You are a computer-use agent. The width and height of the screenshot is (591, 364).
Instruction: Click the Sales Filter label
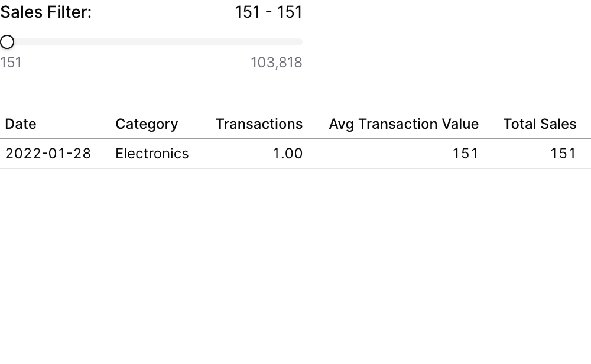46,12
